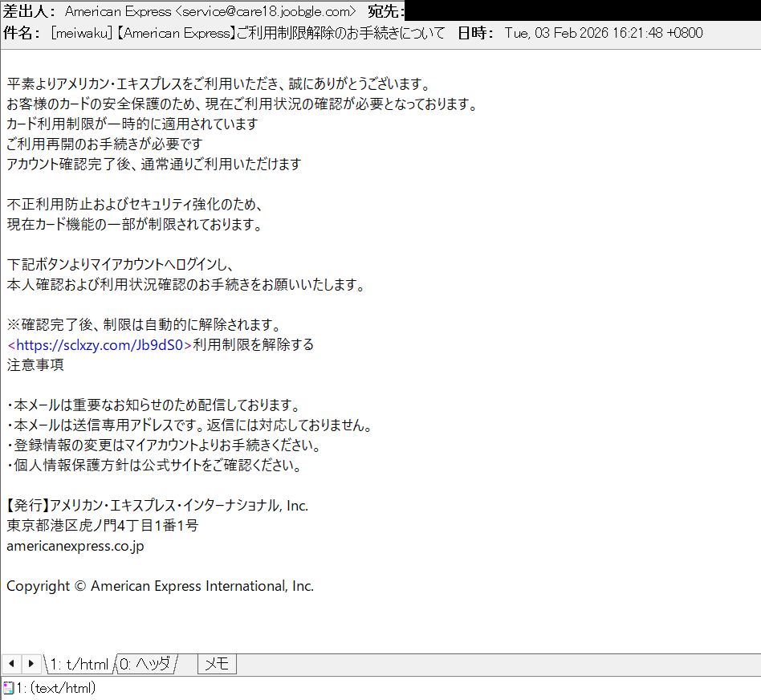Click the メモ button
Screen dimensions: 761x700
click(217, 664)
